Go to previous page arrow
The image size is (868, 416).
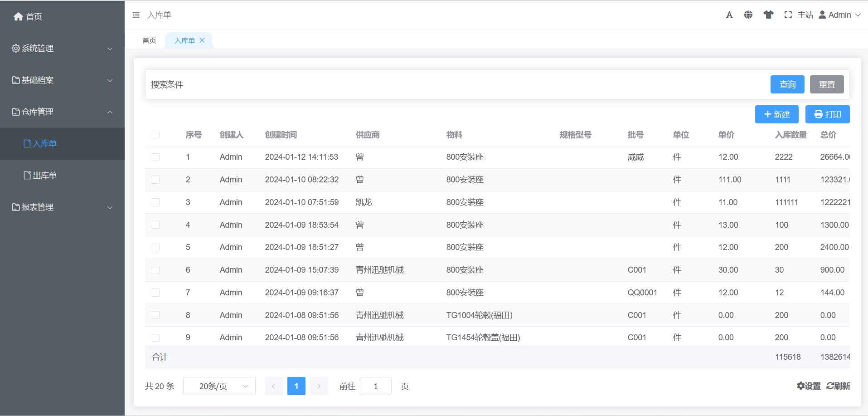point(274,386)
